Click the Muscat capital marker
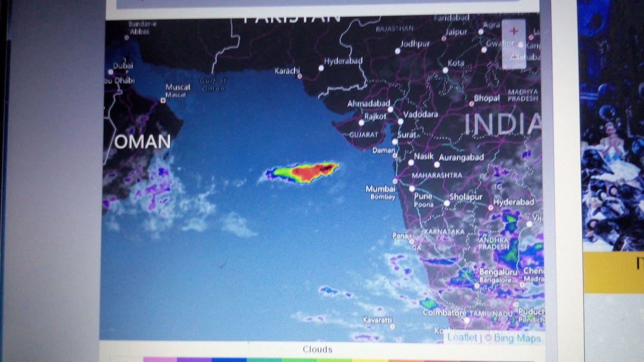The width and height of the screenshot is (644, 362). 163,100
